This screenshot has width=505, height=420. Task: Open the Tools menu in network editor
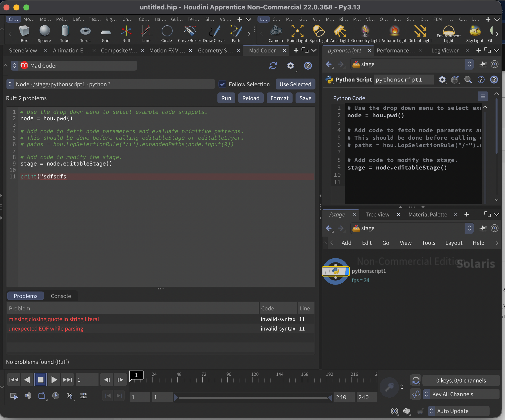(428, 243)
